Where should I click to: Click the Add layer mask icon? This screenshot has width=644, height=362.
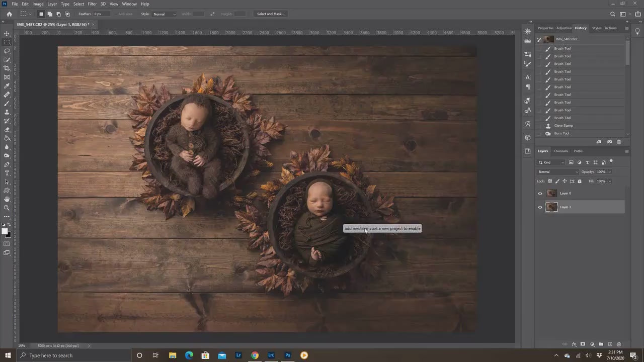pyautogui.click(x=583, y=344)
